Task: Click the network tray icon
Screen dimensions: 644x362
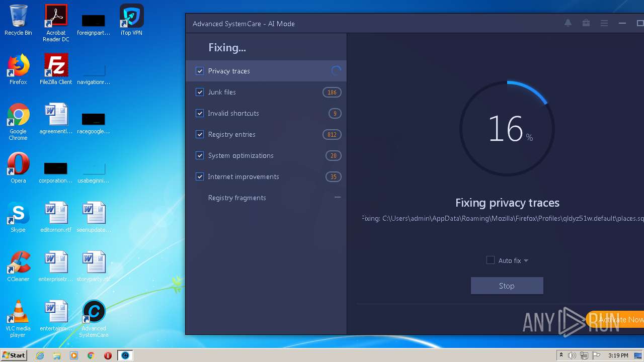Action: pyautogui.click(x=584, y=355)
